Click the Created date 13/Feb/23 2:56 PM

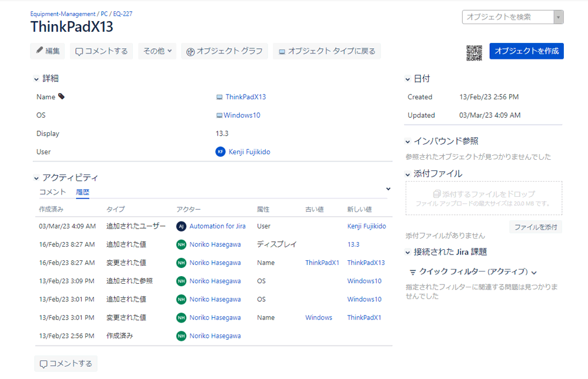(x=489, y=97)
